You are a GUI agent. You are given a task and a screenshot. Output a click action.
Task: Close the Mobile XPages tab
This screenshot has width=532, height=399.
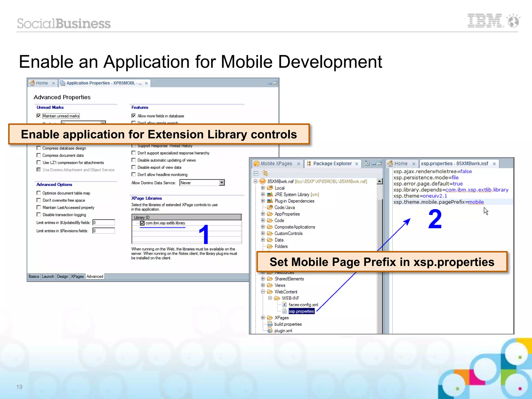click(x=298, y=164)
